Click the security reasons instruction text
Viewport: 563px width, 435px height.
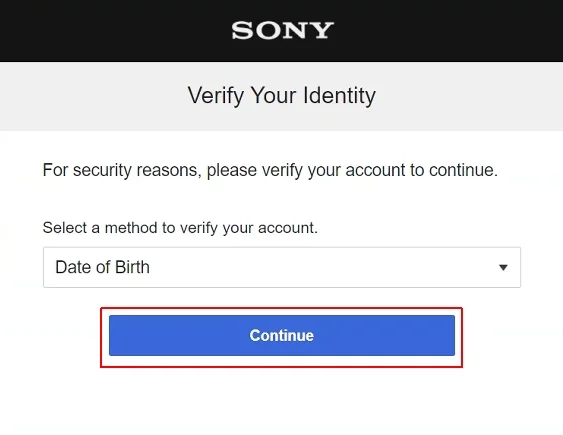tap(270, 170)
